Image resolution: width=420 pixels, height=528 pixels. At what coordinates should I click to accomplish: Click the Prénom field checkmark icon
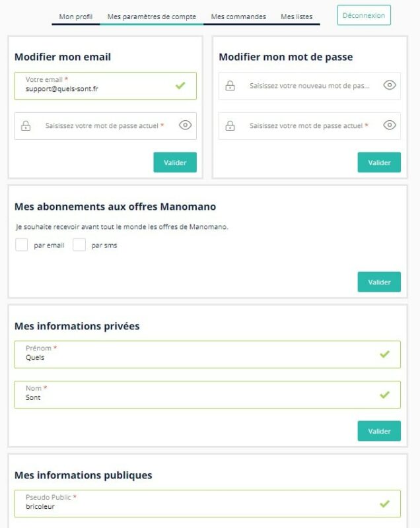(x=384, y=354)
